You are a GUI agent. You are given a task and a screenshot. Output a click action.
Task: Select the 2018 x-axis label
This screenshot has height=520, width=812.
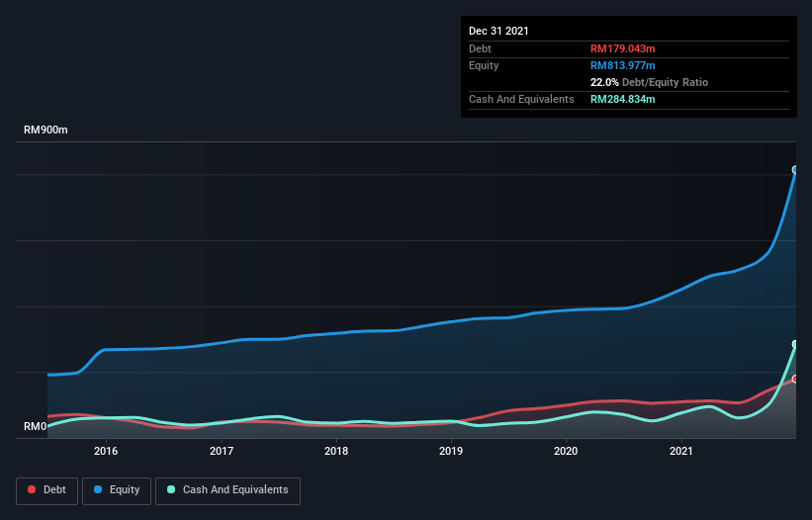pos(336,451)
